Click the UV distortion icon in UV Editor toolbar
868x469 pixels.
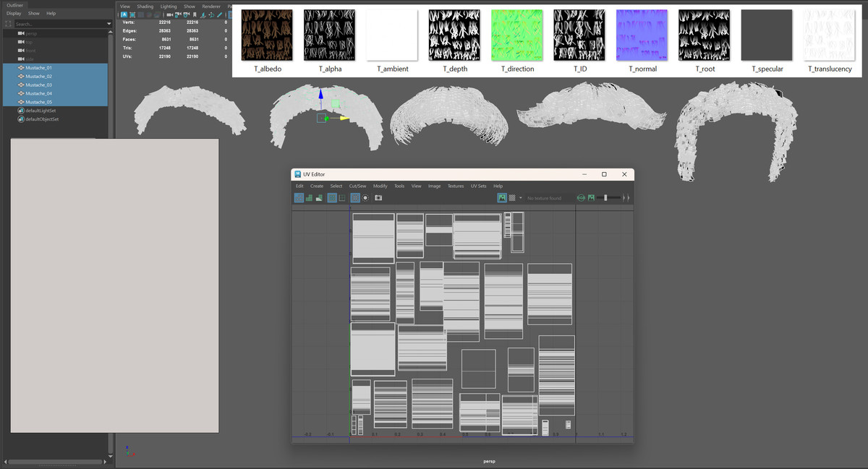pos(319,198)
